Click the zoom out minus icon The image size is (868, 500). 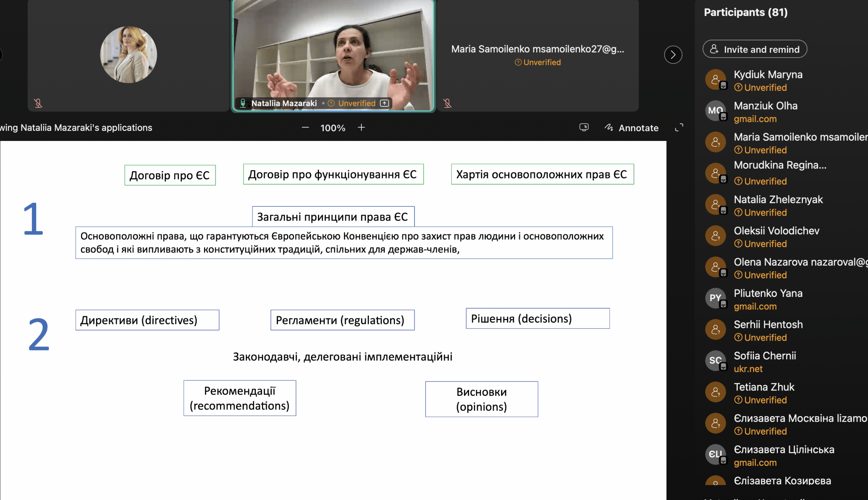[305, 128]
